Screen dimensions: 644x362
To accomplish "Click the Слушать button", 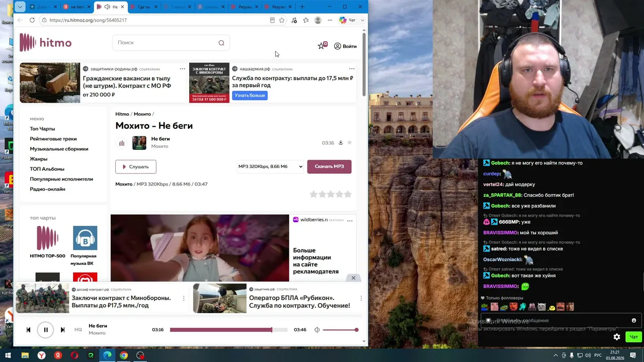I will tap(136, 166).
